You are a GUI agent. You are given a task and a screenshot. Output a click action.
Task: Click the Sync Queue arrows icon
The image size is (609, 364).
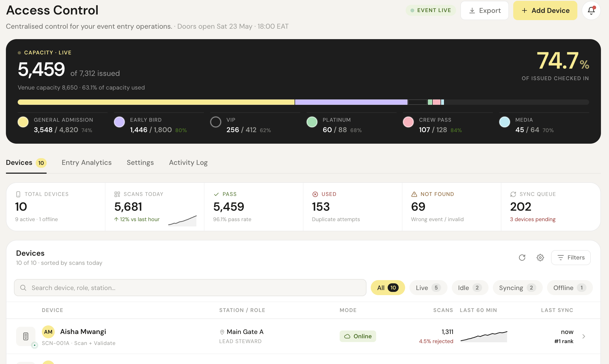click(x=513, y=194)
